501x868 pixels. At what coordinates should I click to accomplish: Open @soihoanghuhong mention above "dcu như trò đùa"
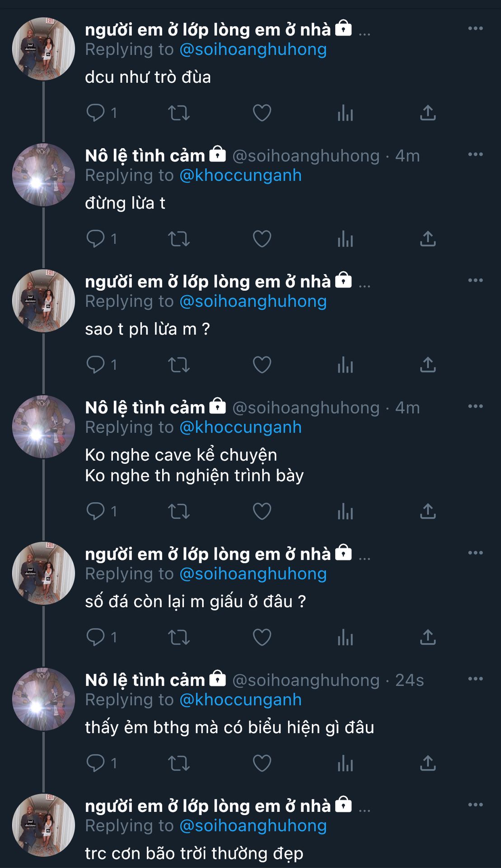point(253,49)
